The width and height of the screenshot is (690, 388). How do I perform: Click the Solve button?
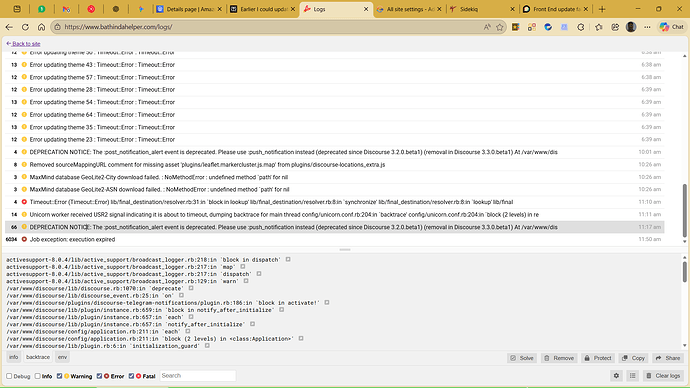pos(522,358)
